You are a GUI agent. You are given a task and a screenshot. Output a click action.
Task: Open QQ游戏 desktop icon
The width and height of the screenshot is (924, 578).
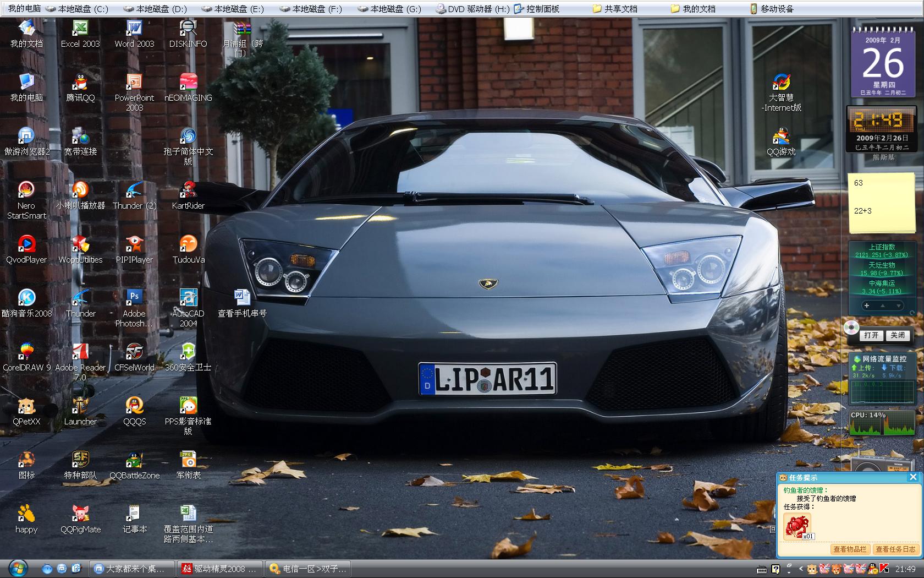(781, 141)
